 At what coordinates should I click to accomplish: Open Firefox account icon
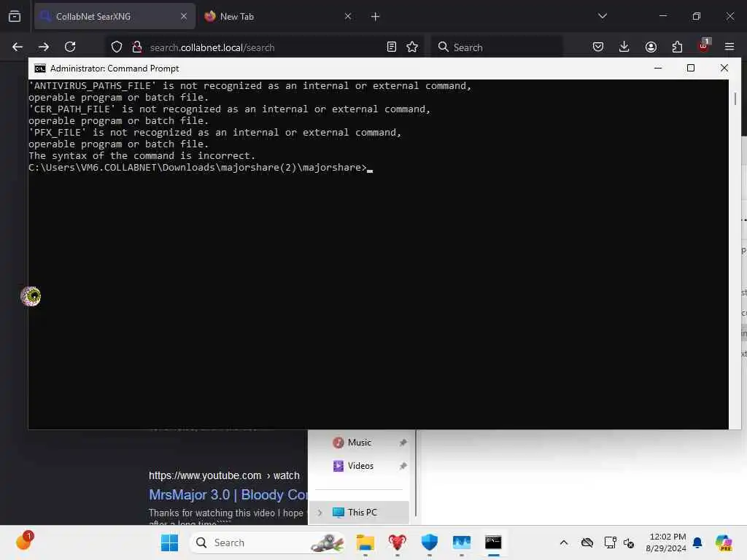651,47
